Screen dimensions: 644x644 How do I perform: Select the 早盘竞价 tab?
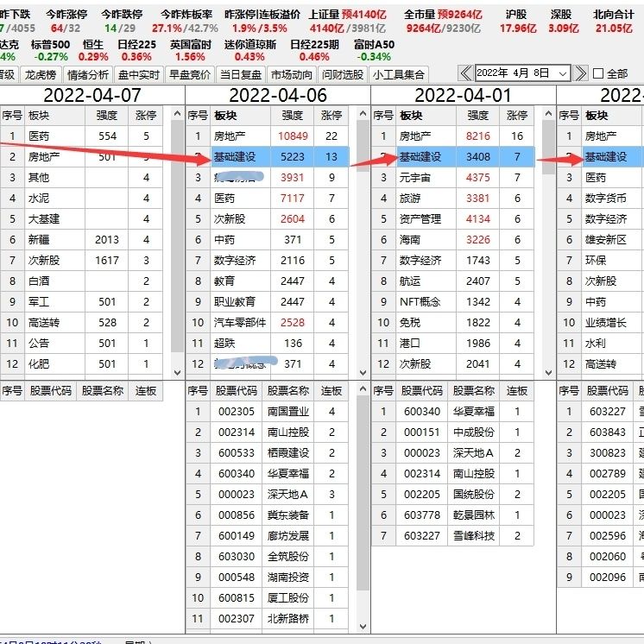point(190,75)
